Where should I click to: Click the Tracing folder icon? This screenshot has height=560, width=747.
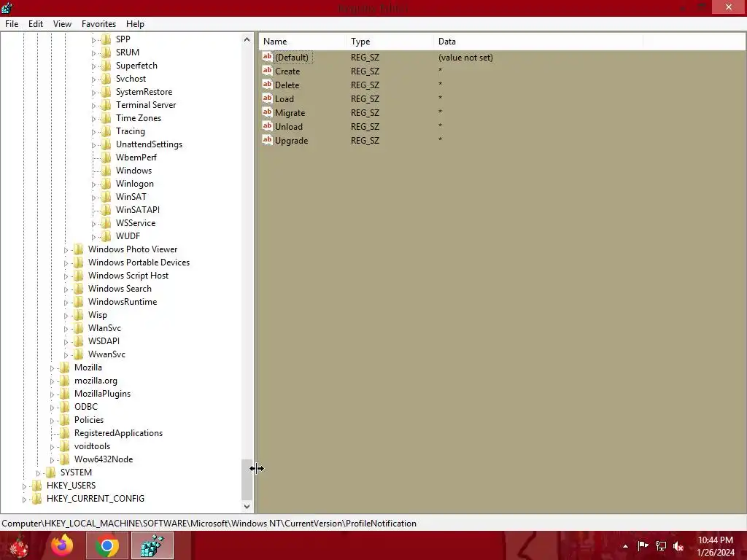point(107,131)
